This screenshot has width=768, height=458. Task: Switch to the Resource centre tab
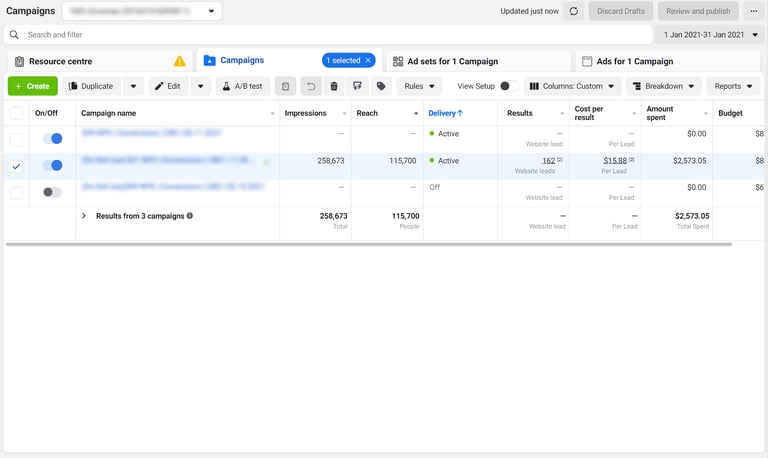(x=100, y=61)
